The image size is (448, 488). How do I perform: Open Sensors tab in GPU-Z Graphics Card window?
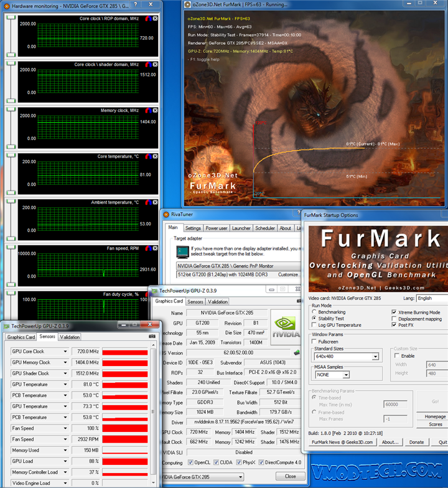pos(195,301)
